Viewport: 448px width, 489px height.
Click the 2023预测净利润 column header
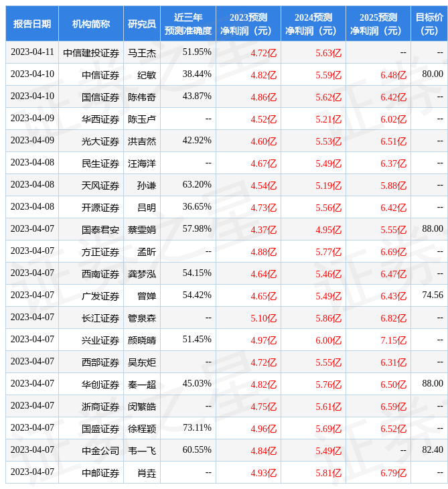pos(248,23)
